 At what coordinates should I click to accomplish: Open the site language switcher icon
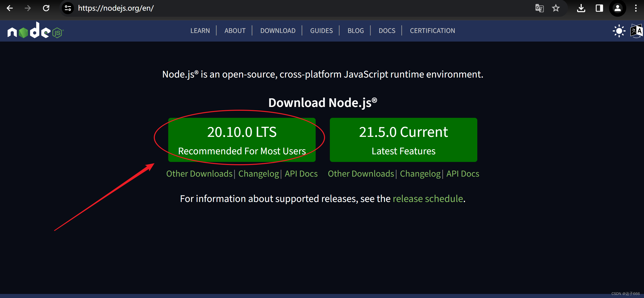coord(637,31)
